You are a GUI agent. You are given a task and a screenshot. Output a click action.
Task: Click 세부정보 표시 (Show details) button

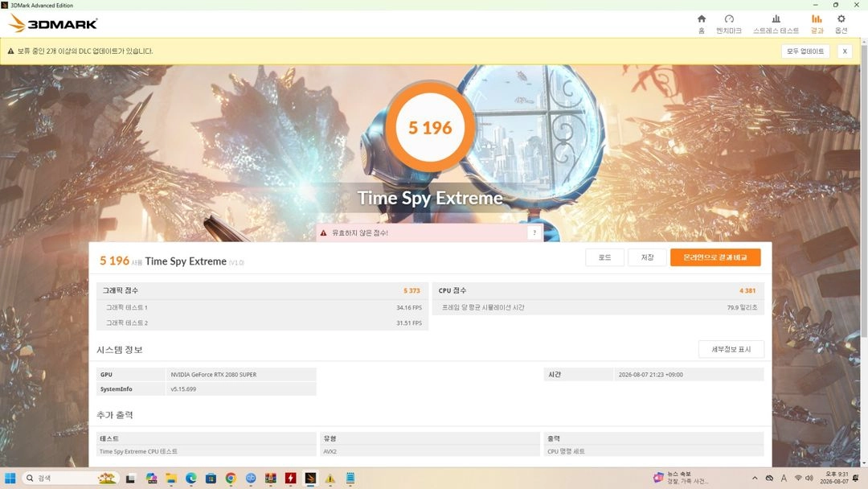coord(731,349)
